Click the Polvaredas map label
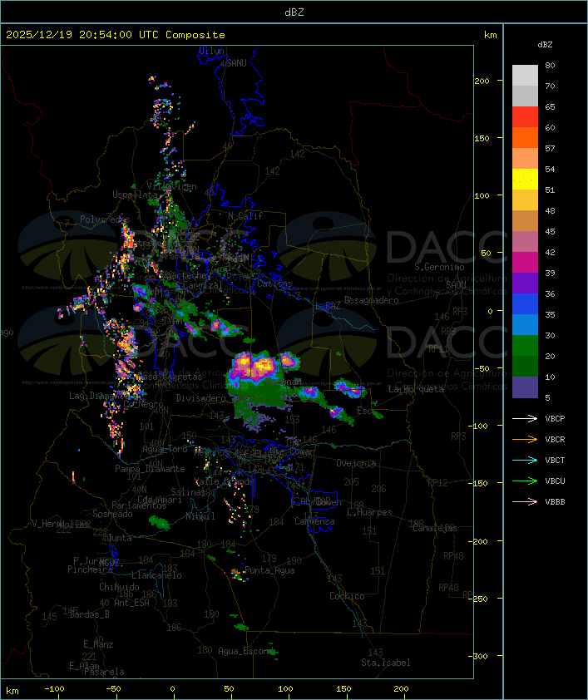The height and width of the screenshot is (700, 588). click(x=105, y=219)
